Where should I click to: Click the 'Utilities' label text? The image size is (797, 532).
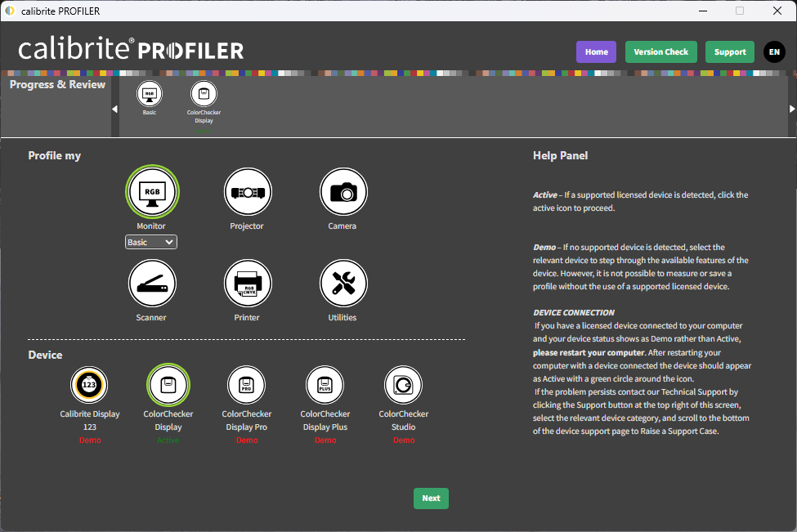click(342, 318)
